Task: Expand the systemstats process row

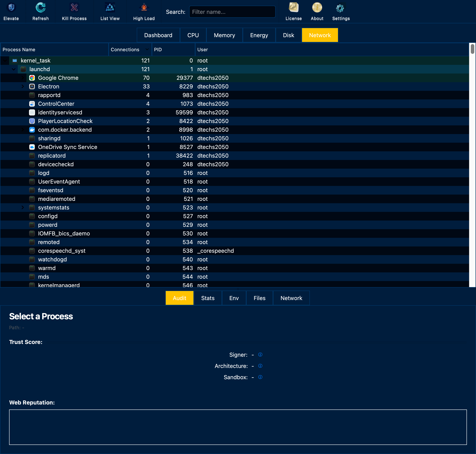Action: [x=23, y=207]
